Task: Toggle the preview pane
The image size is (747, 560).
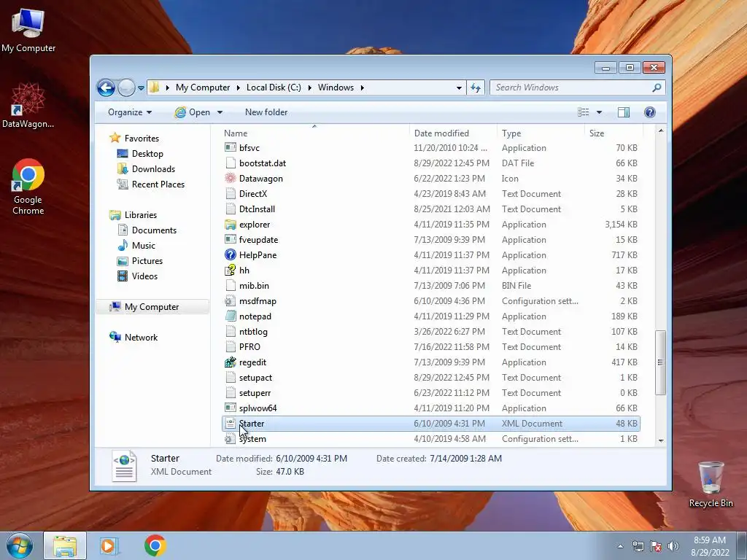Action: (x=623, y=112)
